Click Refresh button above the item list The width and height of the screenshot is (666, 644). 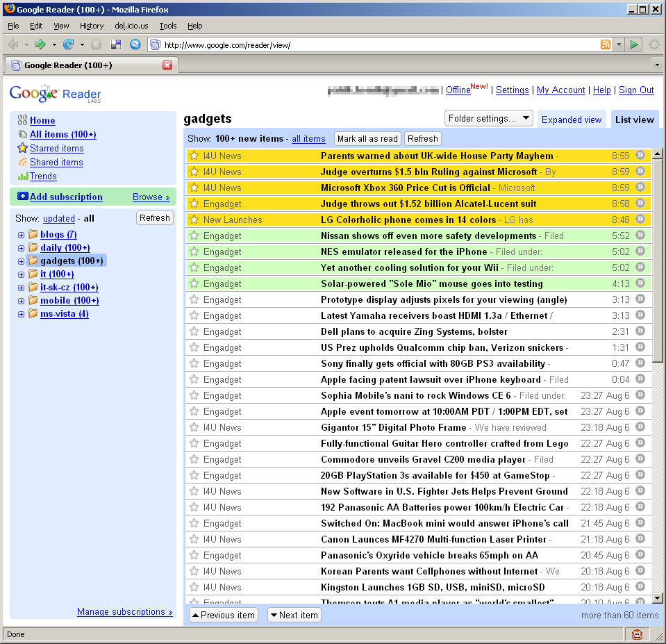(x=423, y=138)
